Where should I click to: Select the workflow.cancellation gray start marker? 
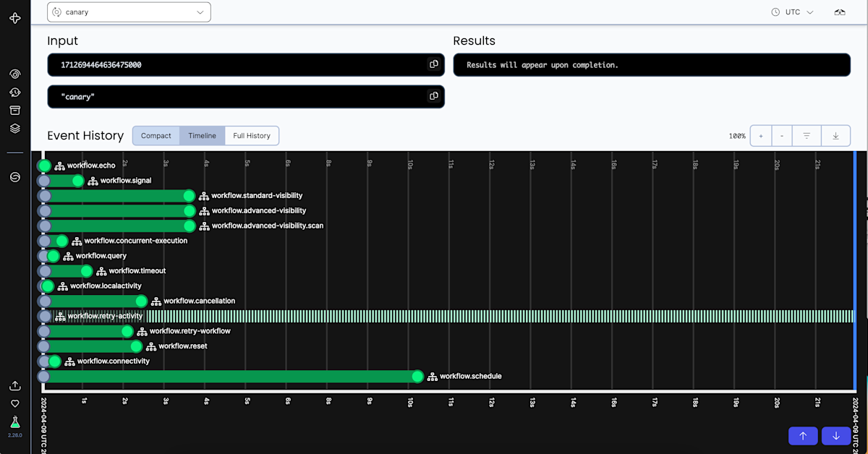(x=45, y=301)
